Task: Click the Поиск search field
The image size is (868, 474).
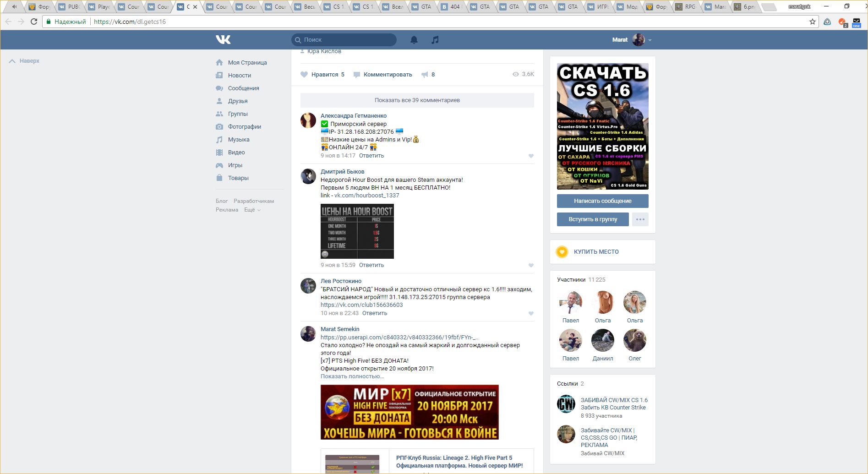Action: 344,40
